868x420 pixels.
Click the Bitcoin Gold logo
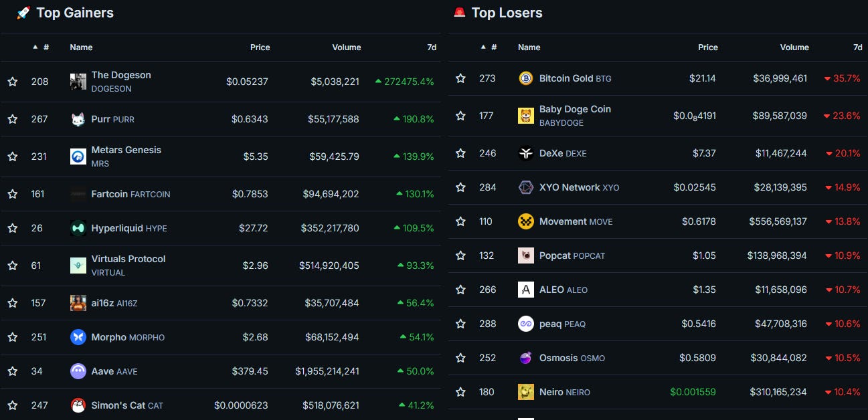526,78
